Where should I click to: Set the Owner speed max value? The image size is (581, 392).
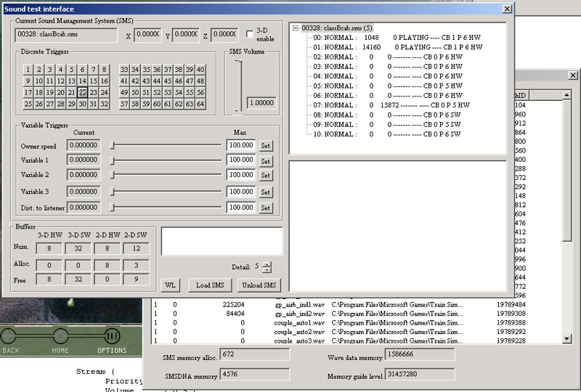[265, 146]
